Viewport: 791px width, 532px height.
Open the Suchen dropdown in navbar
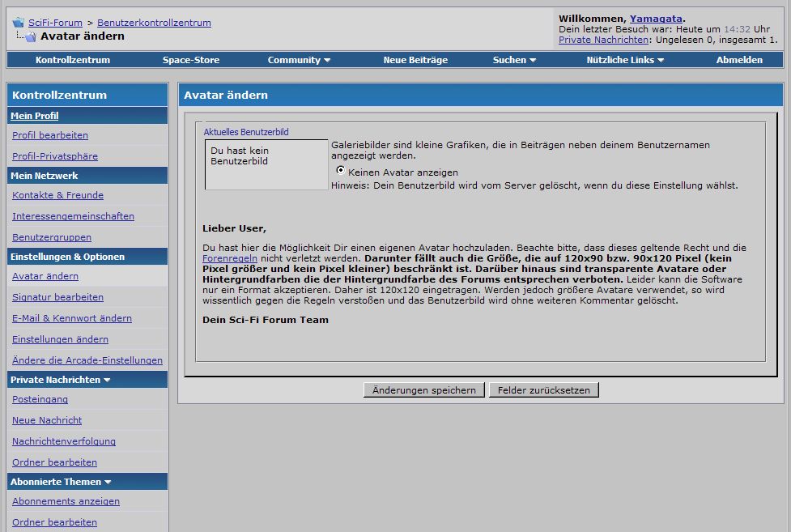pyautogui.click(x=514, y=60)
